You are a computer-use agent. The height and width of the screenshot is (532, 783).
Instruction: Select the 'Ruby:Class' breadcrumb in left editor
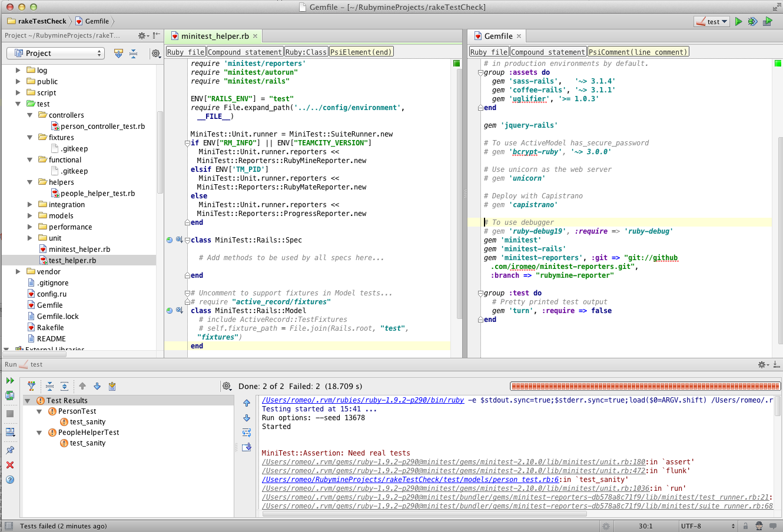coord(306,52)
